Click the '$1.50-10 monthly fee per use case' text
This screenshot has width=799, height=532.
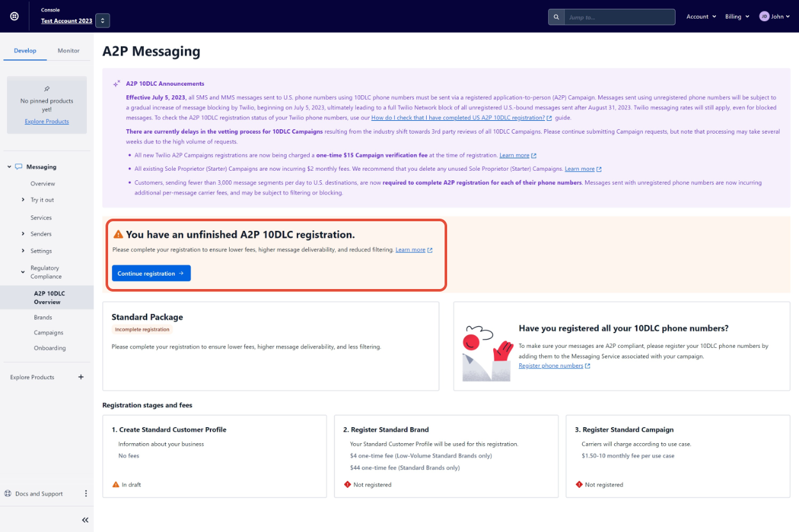pyautogui.click(x=628, y=456)
